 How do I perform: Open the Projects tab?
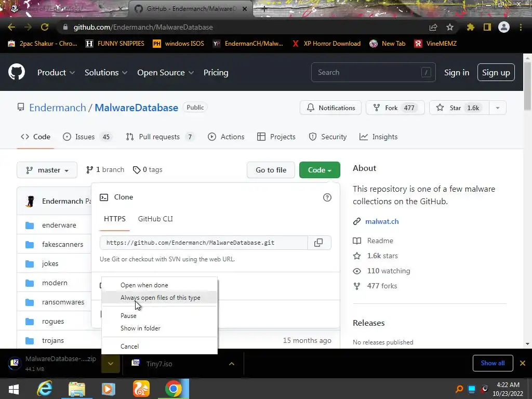click(x=276, y=137)
